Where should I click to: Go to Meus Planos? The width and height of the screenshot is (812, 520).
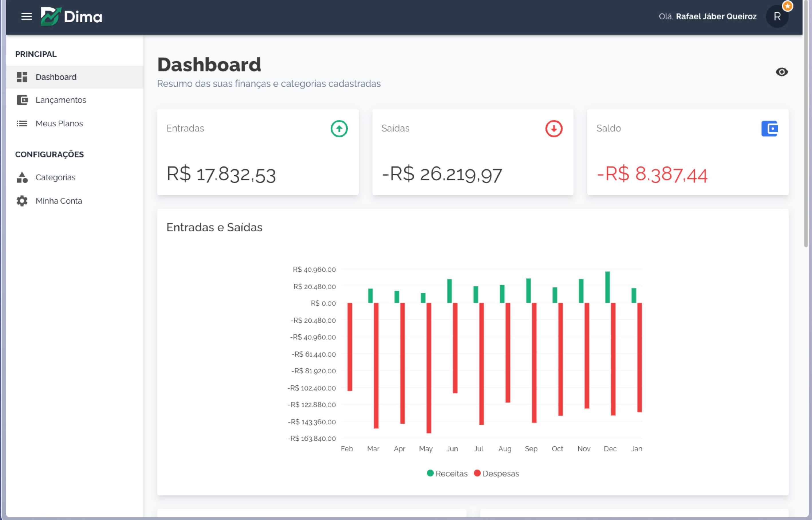pos(74,123)
